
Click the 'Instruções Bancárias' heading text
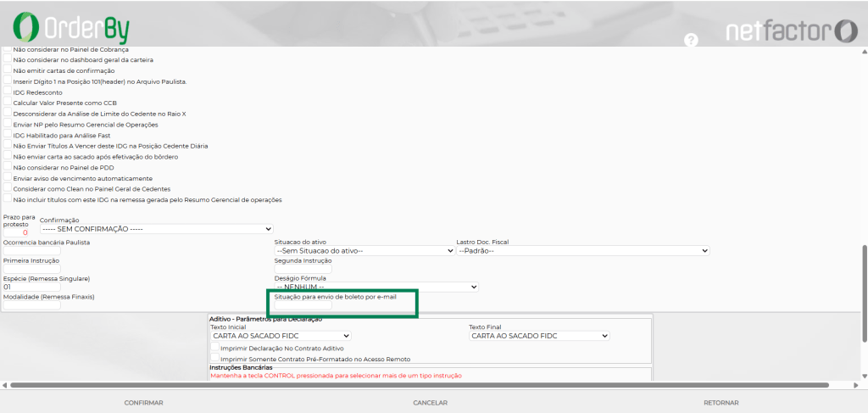241,366
